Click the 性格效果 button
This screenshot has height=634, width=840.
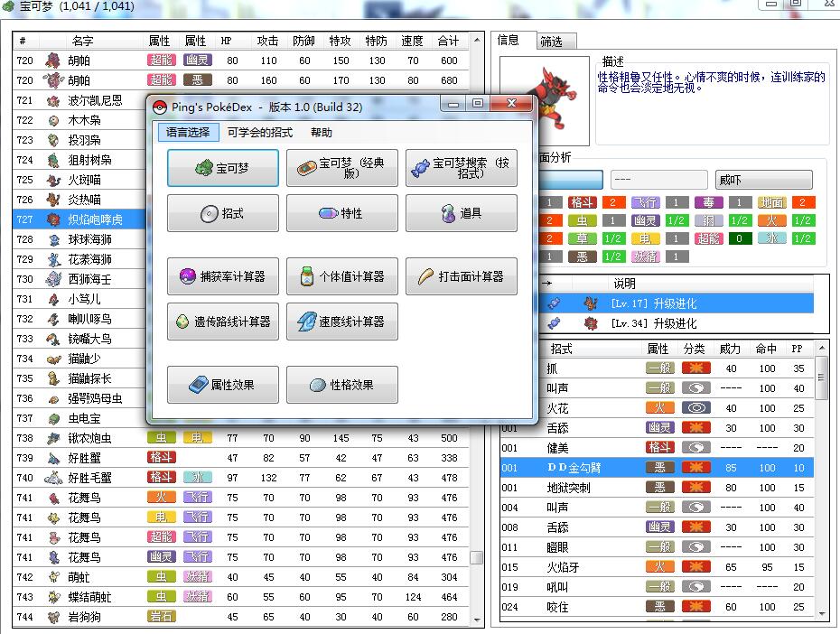coord(341,385)
